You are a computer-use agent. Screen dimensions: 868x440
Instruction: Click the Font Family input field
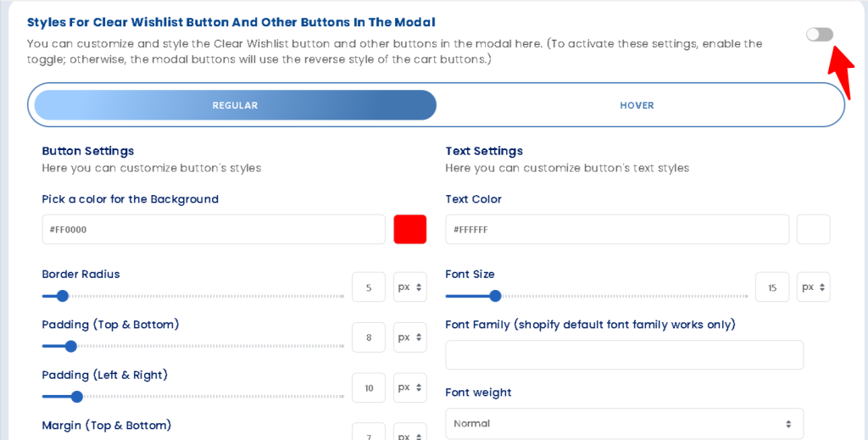click(624, 355)
